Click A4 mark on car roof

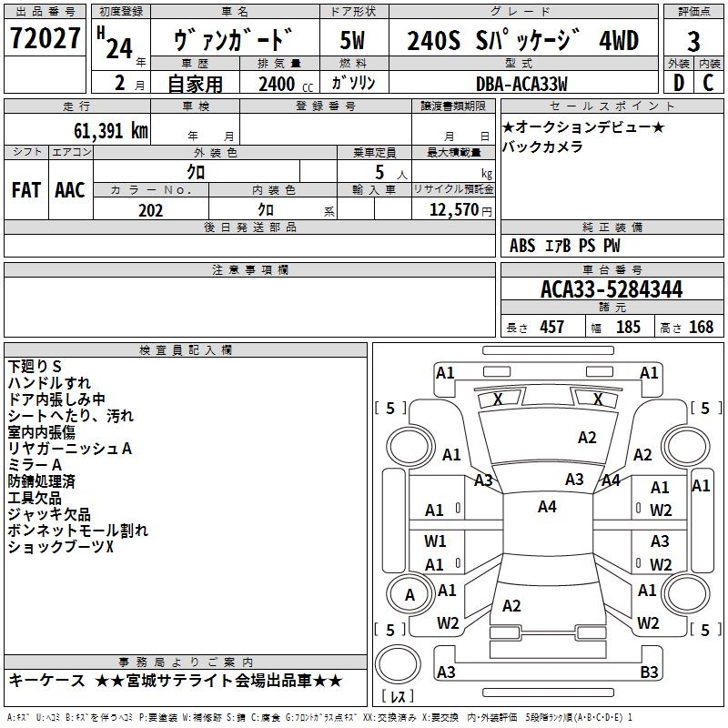547,507
